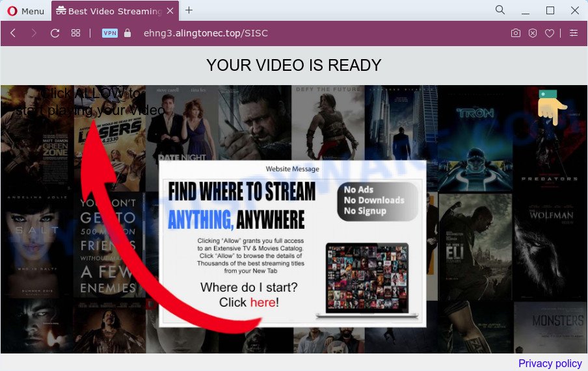This screenshot has height=371, width=588.
Task: Click 'FIND WHERE TO STREAM' headline
Action: [242, 191]
